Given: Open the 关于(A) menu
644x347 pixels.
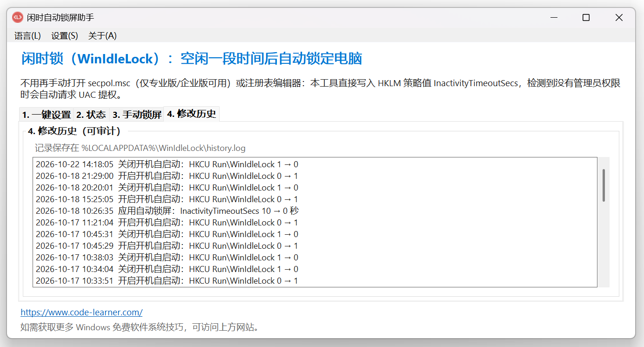Looking at the screenshot, I should coord(102,36).
